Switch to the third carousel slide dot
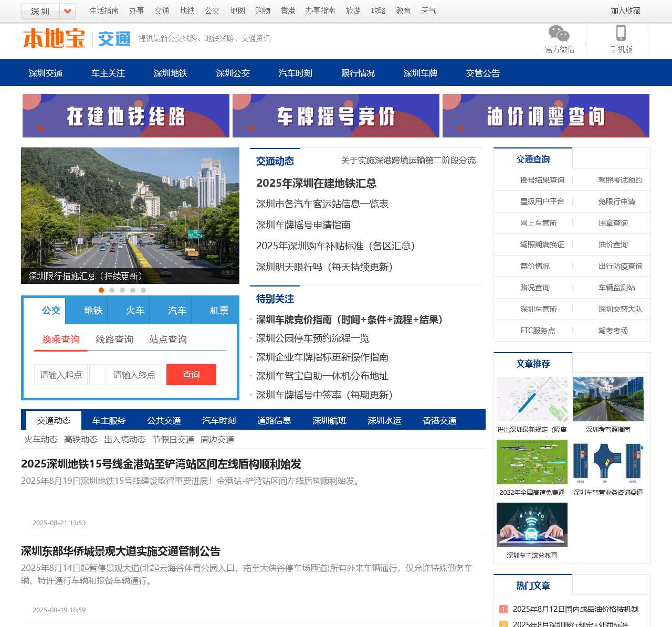Image resolution: width=672 pixels, height=627 pixels. [x=122, y=290]
